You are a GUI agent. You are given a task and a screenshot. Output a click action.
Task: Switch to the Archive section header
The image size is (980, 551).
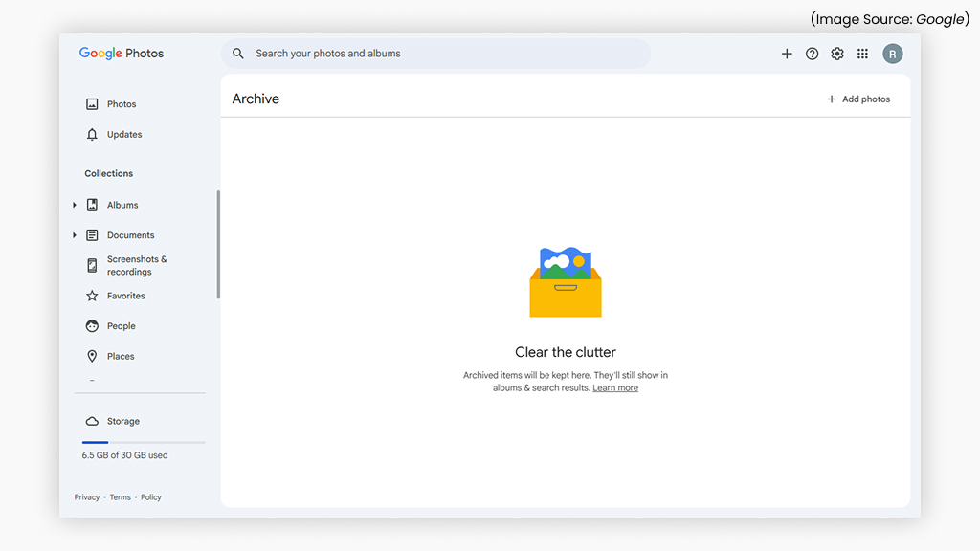click(x=255, y=99)
